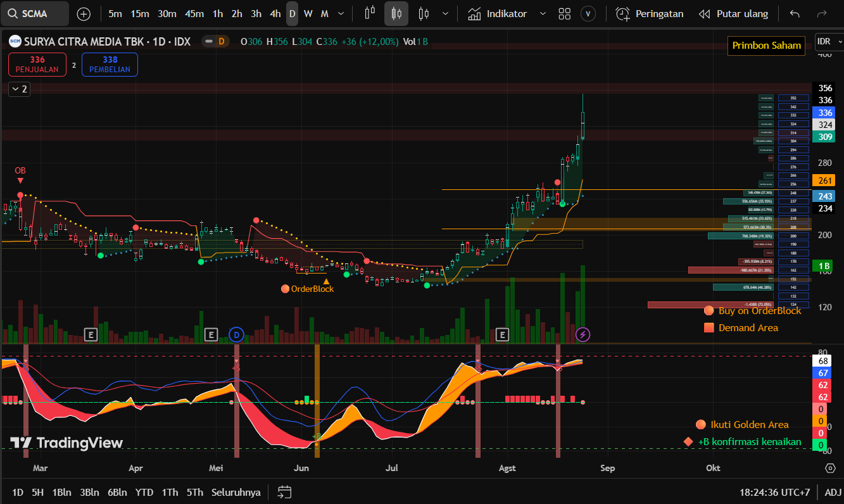Click the E earnings marker near Agst
The image size is (844, 504).
coord(503,334)
